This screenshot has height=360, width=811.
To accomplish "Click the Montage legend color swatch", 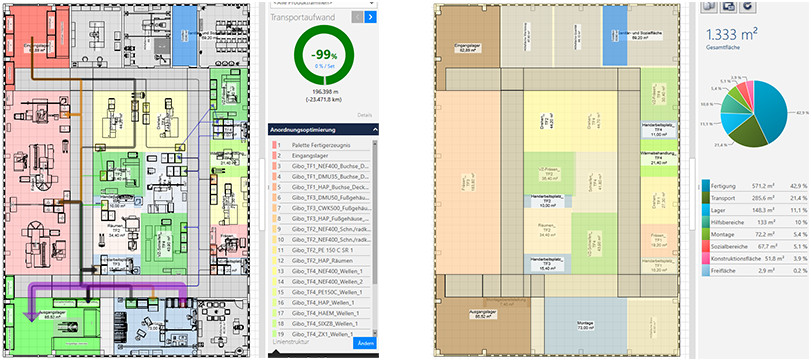I will click(x=705, y=235).
